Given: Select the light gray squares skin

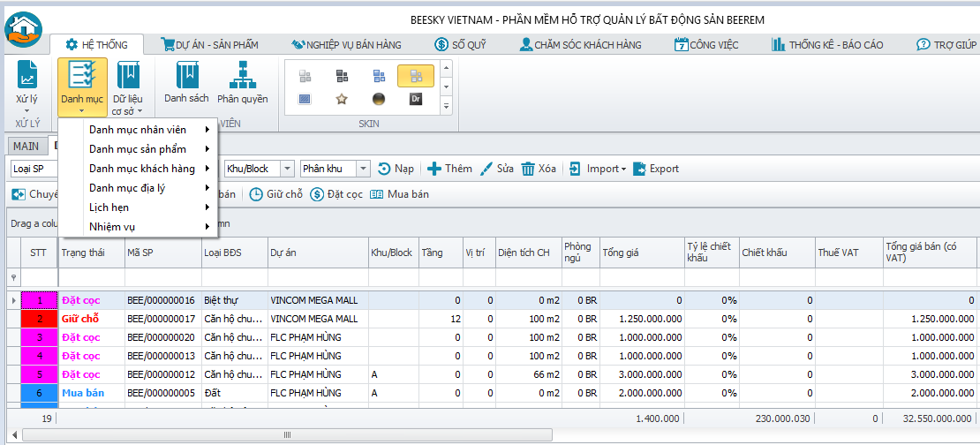Looking at the screenshot, I should tap(305, 76).
